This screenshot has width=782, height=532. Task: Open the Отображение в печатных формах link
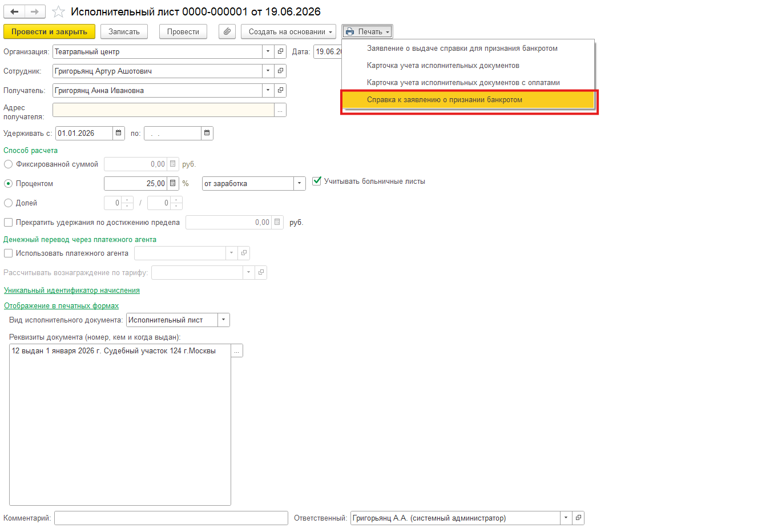click(x=62, y=305)
